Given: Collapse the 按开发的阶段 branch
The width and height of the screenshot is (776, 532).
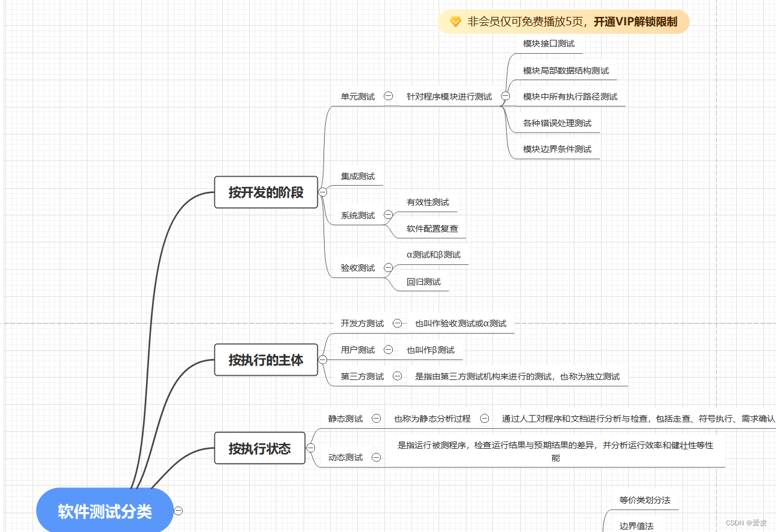Looking at the screenshot, I should pyautogui.click(x=323, y=192).
